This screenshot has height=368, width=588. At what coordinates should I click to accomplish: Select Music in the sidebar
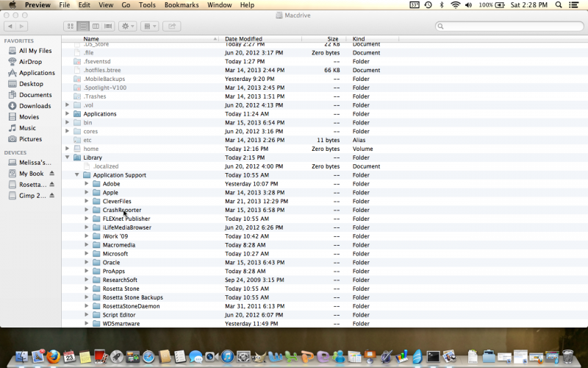point(27,128)
